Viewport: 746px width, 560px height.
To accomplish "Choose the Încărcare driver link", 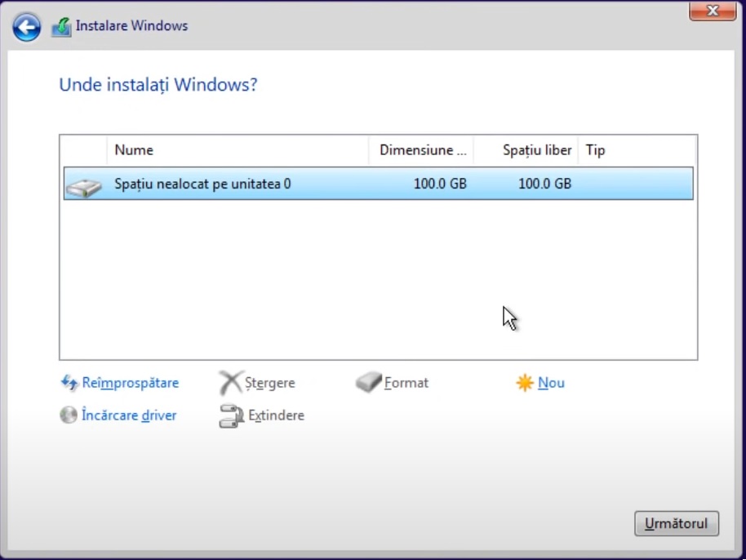I will (129, 416).
